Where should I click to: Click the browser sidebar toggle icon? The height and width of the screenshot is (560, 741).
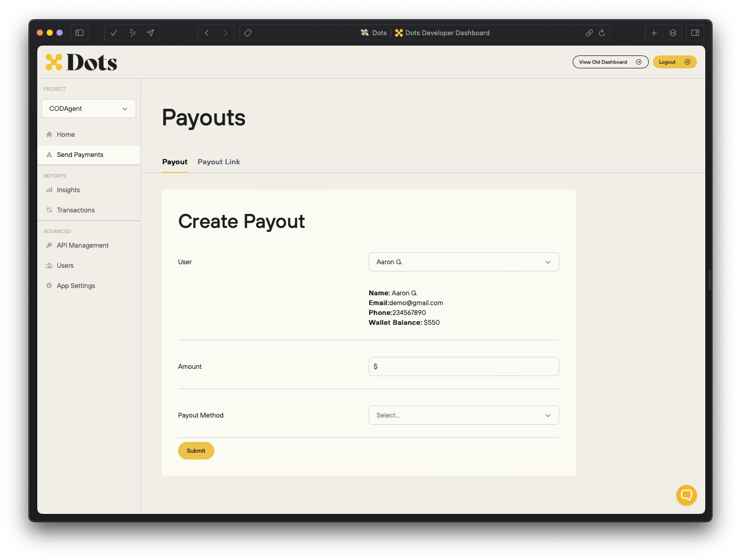click(79, 33)
